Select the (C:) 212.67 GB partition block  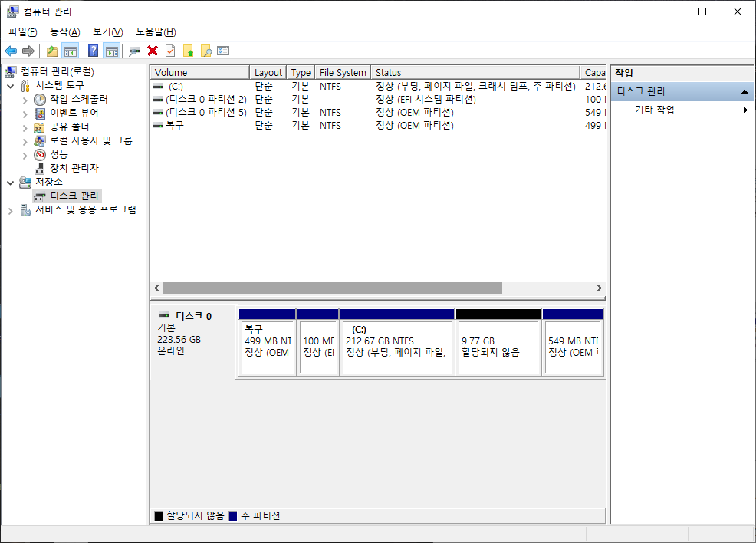pyautogui.click(x=397, y=342)
